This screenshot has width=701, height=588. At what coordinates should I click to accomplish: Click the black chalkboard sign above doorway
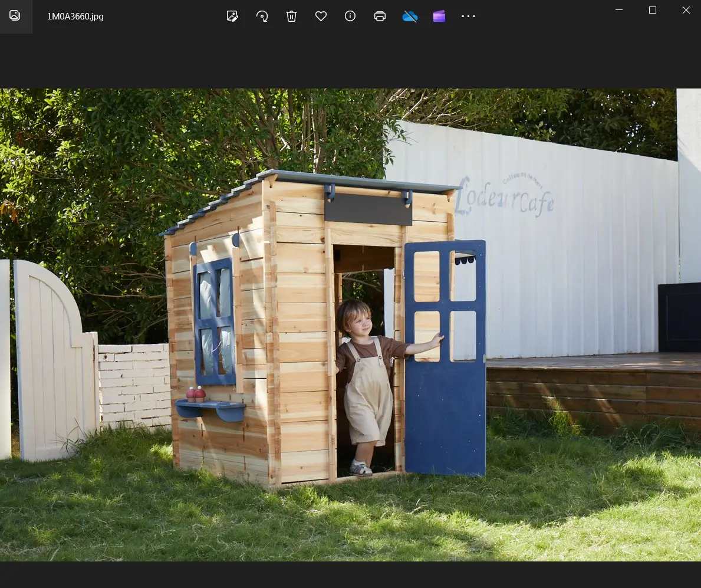tap(368, 209)
